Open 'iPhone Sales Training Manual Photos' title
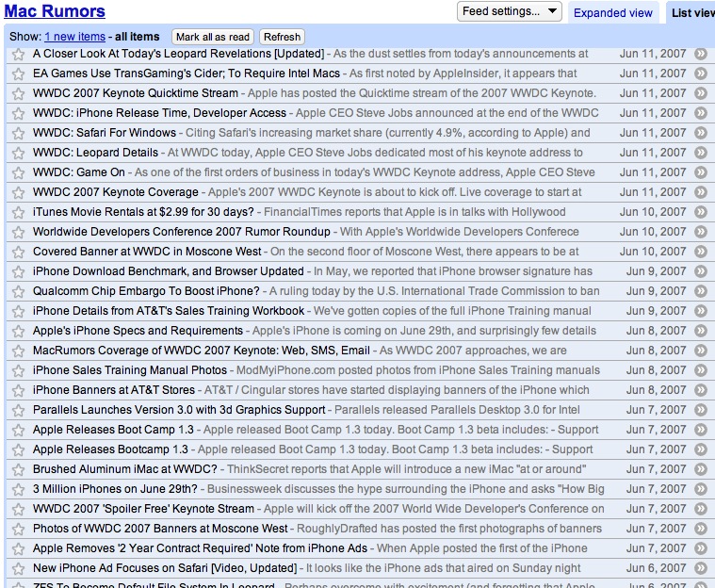 coord(130,370)
